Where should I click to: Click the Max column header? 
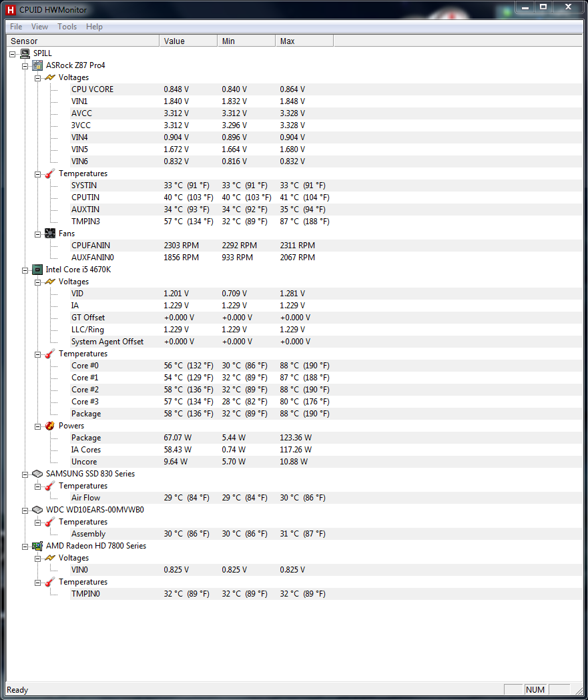[x=304, y=41]
